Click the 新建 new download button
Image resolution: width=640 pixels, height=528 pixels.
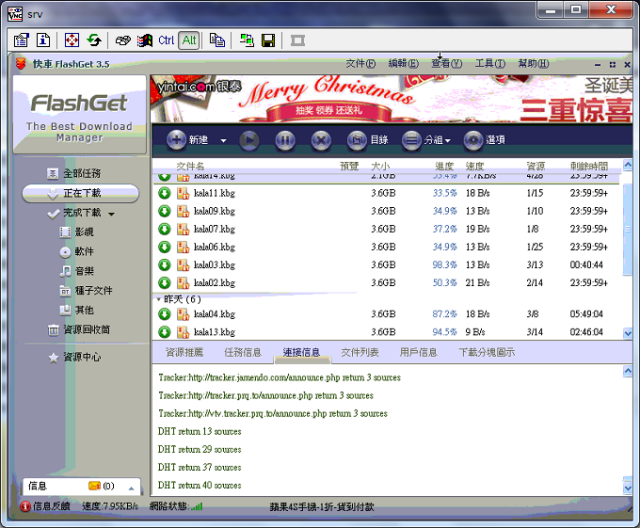(x=188, y=140)
